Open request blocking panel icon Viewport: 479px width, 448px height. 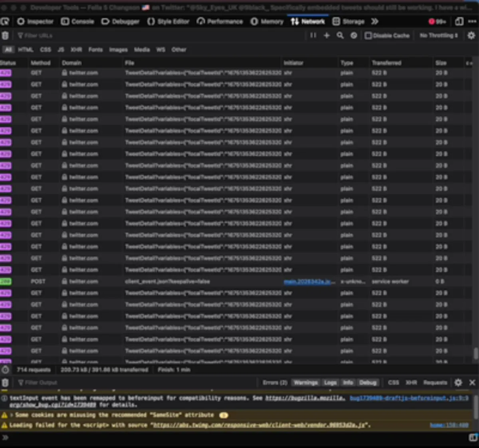[x=354, y=36]
